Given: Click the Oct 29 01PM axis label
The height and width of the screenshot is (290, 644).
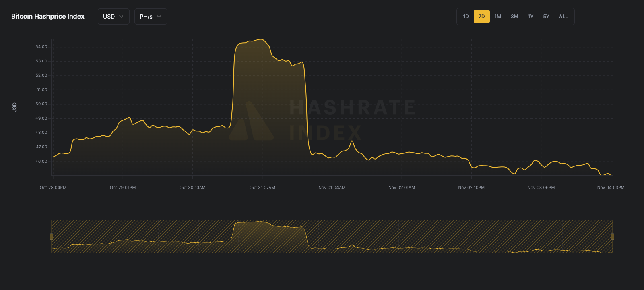Looking at the screenshot, I should point(123,188).
